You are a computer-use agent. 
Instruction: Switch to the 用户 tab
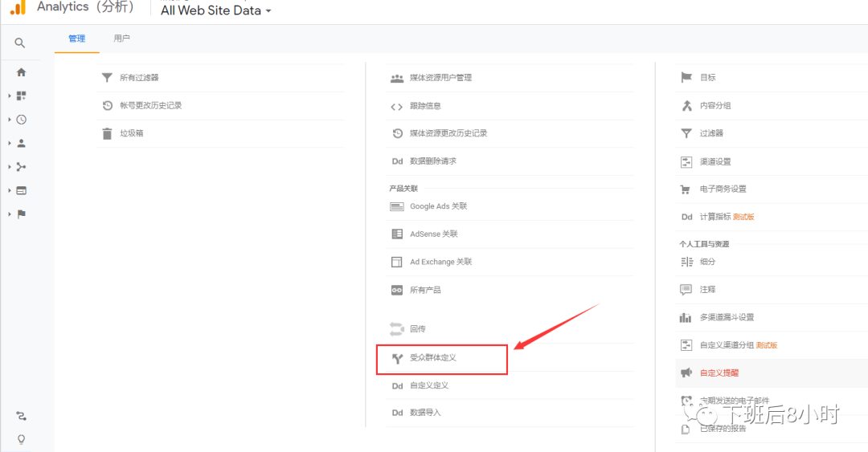[x=122, y=39]
